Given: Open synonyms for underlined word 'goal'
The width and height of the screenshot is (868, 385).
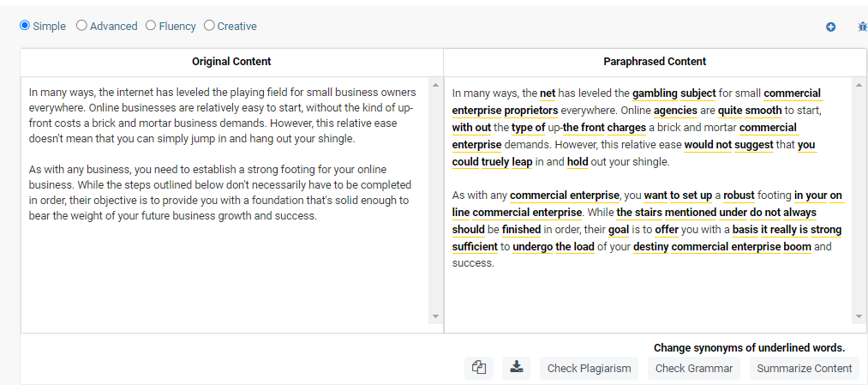Looking at the screenshot, I should (x=619, y=229).
